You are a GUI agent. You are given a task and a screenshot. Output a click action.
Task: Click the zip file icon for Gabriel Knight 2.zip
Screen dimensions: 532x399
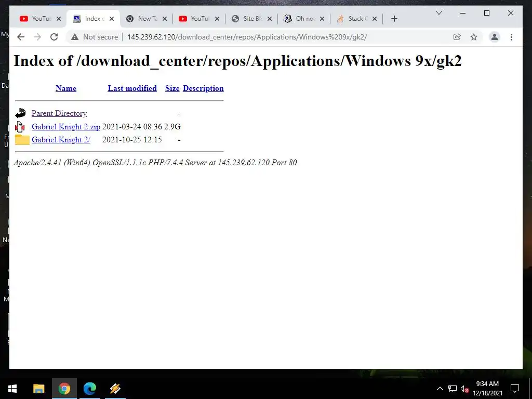[20, 127]
